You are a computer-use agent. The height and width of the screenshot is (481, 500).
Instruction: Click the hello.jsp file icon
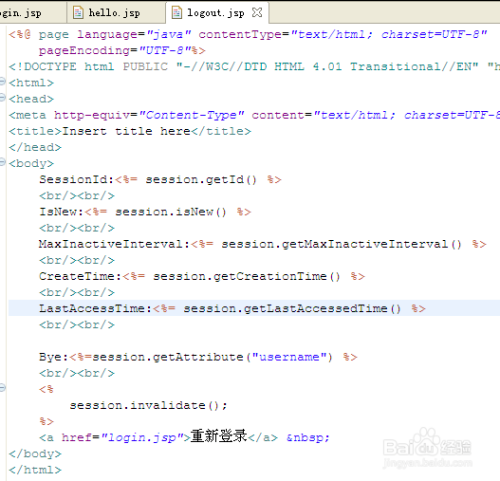[x=78, y=13]
